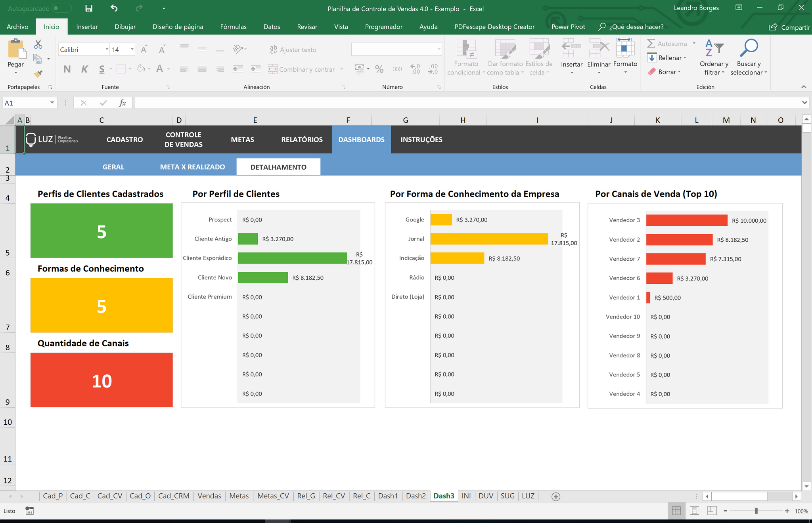Click the Pegar paste icon
This screenshot has height=523, width=812.
click(x=17, y=49)
